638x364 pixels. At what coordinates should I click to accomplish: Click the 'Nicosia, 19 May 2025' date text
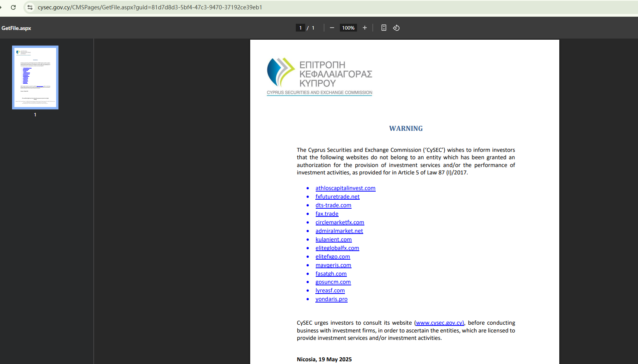(324, 359)
